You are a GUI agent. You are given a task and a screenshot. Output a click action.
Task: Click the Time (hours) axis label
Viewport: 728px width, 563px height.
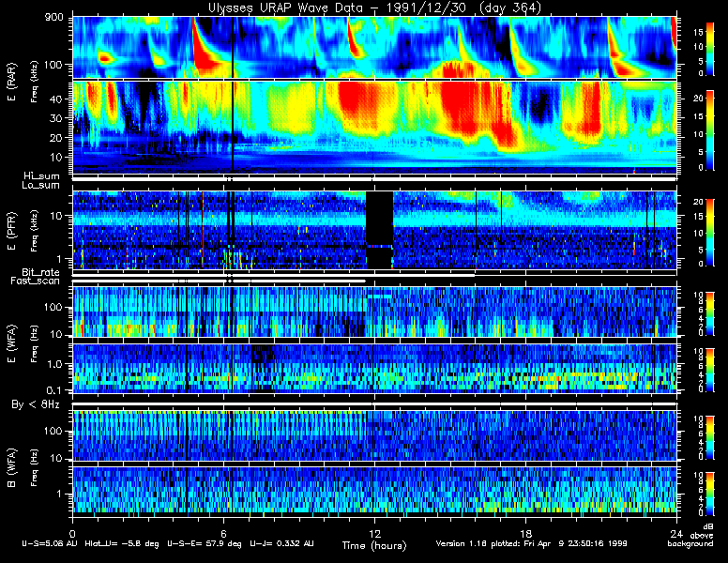point(375,544)
